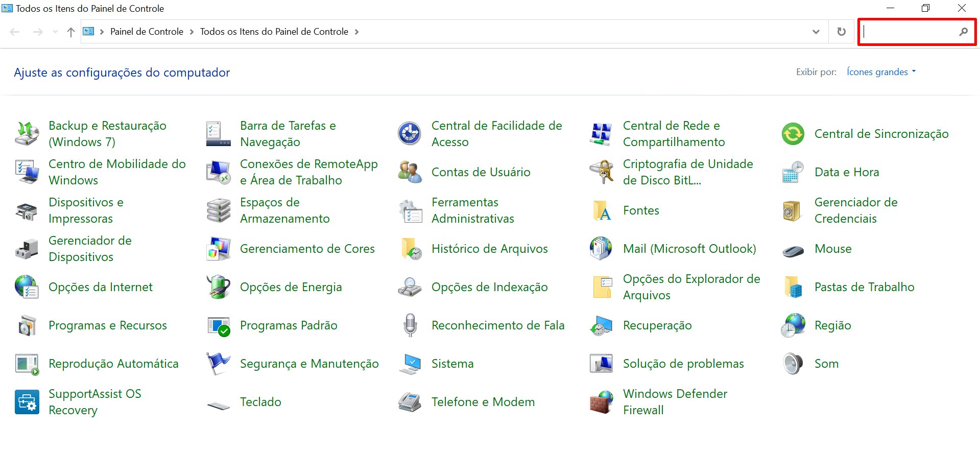Expand chevron after Todos os Itens breadcrumb
This screenshot has height=451, width=980.
point(356,32)
